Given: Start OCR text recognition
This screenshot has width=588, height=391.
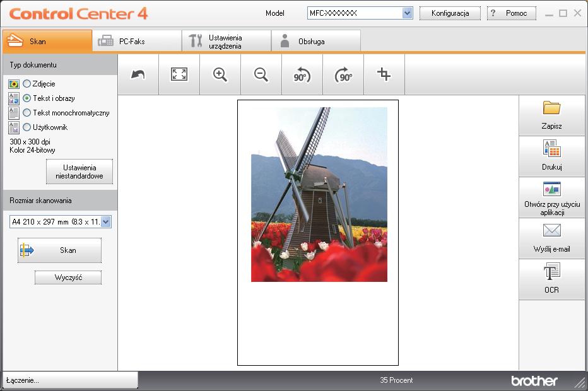Looking at the screenshot, I should coord(551,279).
